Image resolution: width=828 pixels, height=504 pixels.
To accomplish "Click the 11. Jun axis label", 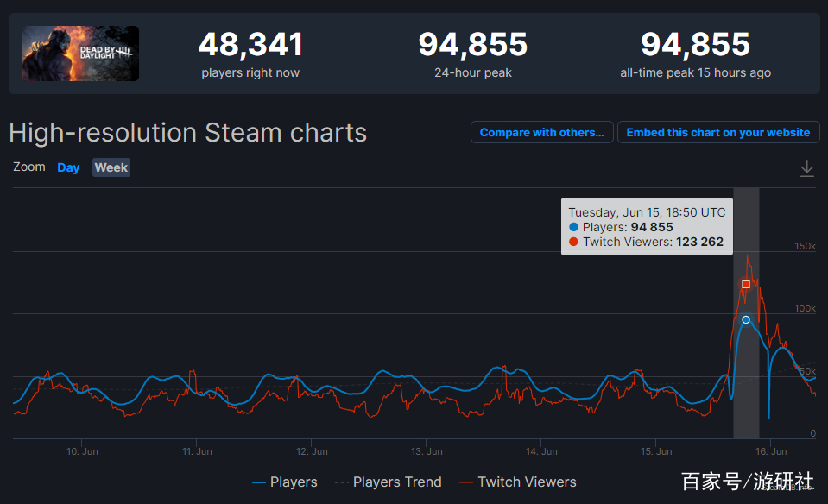I will coord(197,451).
